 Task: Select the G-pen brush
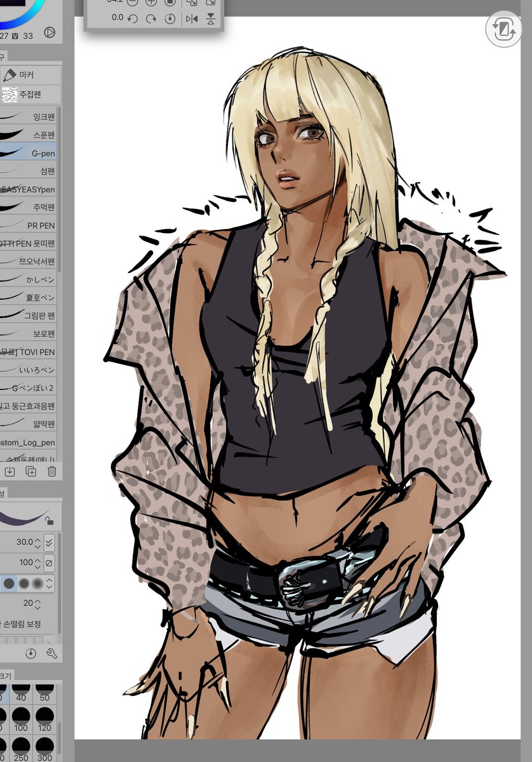(x=28, y=153)
